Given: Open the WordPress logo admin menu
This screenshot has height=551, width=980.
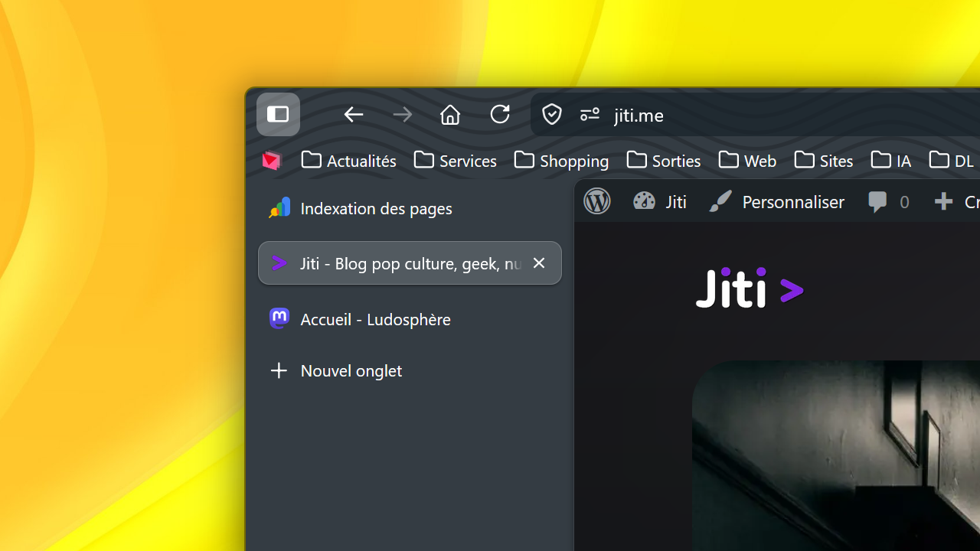Looking at the screenshot, I should 597,201.
